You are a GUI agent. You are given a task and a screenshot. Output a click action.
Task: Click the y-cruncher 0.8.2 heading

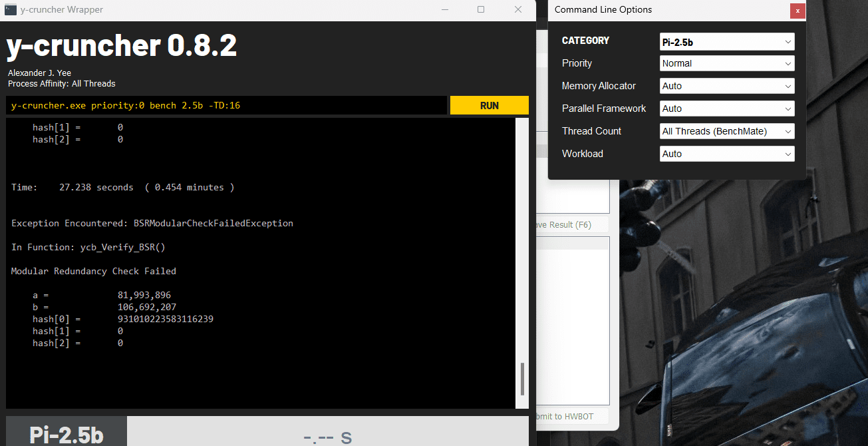[122, 46]
